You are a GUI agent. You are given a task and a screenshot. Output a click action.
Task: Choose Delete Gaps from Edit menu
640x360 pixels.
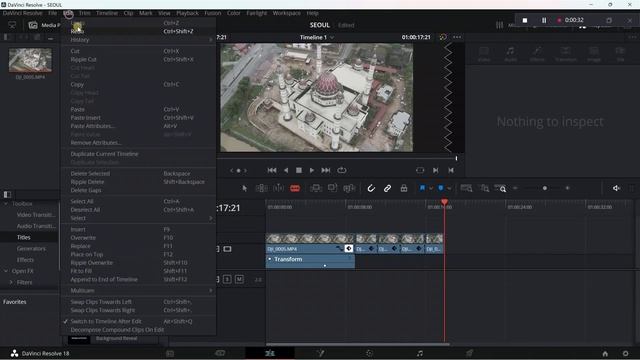click(x=139, y=190)
